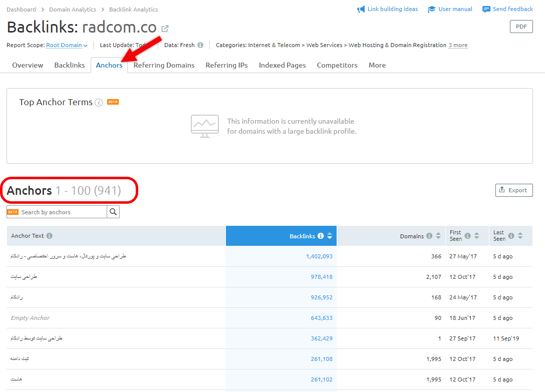This screenshot has height=392, width=545.
Task: Click info icon beside Top Anchor Terms
Action: [99, 103]
